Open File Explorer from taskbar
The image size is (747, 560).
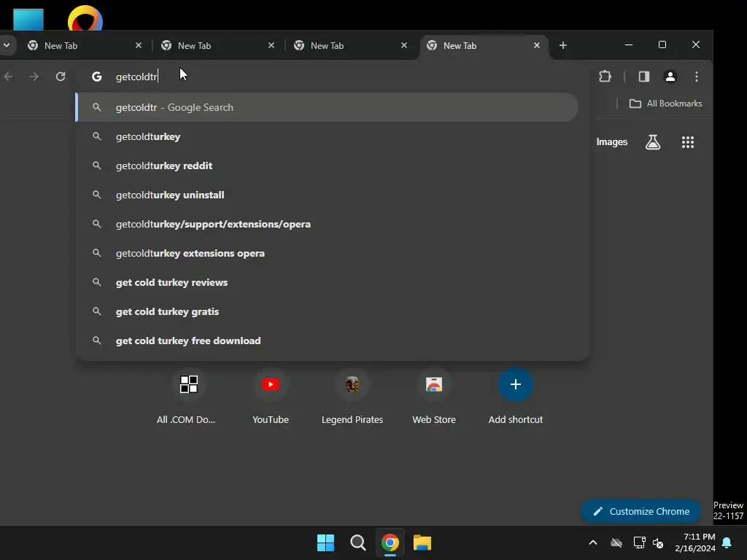[x=422, y=542]
